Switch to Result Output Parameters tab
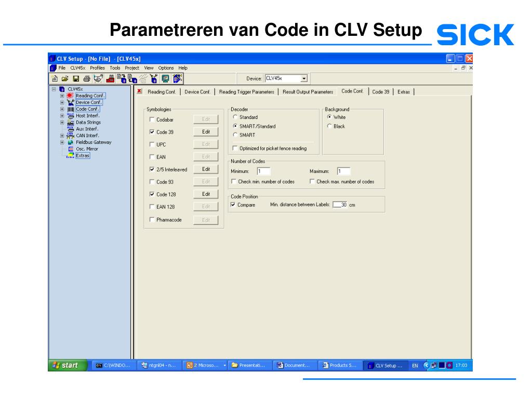This screenshot has width=532, height=399. click(308, 91)
